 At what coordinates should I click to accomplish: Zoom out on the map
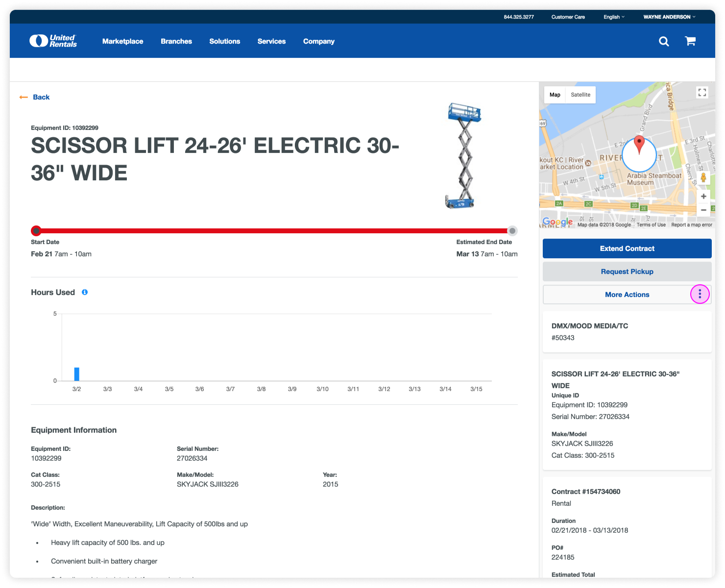click(x=703, y=210)
